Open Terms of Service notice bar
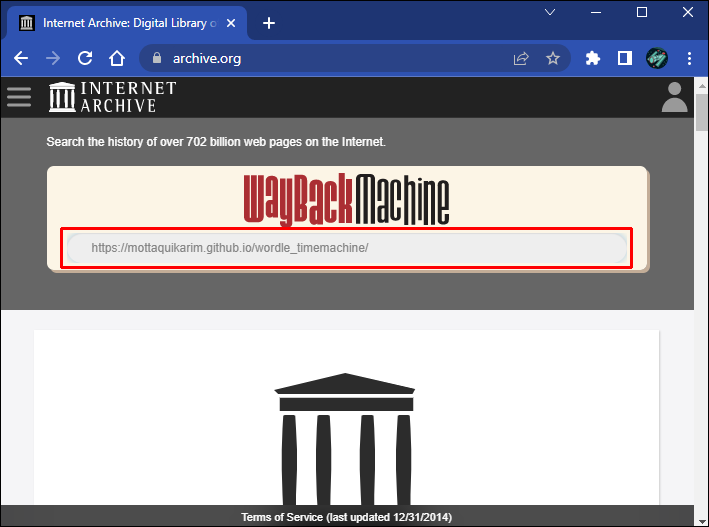Image resolution: width=709 pixels, height=527 pixels. [346, 517]
